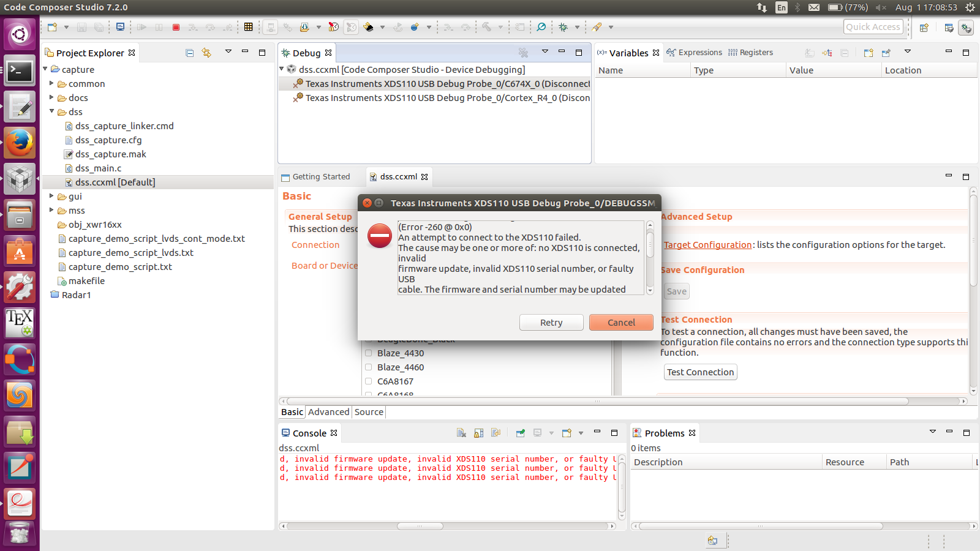Select the Basic bottom tab
The image size is (980, 551).
[x=292, y=412]
